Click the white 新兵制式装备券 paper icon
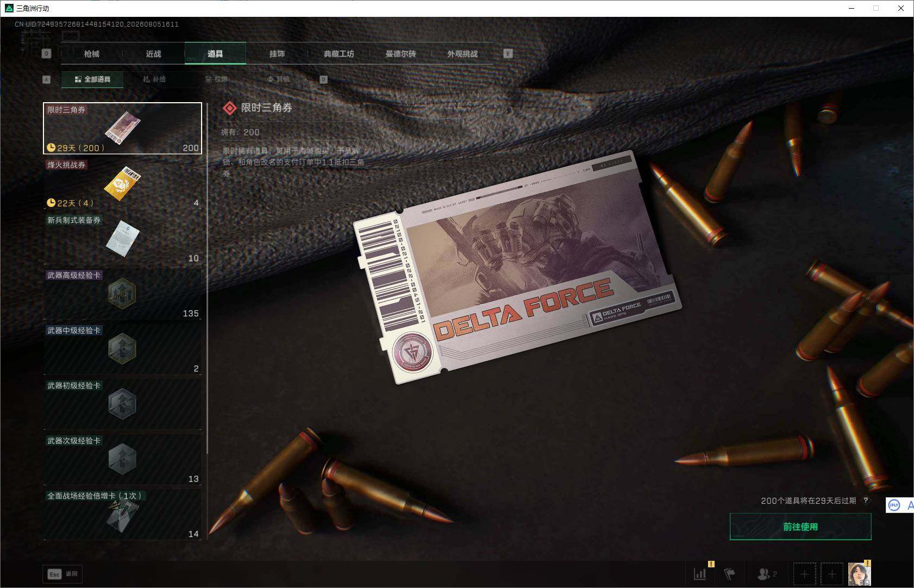The height and width of the screenshot is (588, 914). (x=122, y=239)
